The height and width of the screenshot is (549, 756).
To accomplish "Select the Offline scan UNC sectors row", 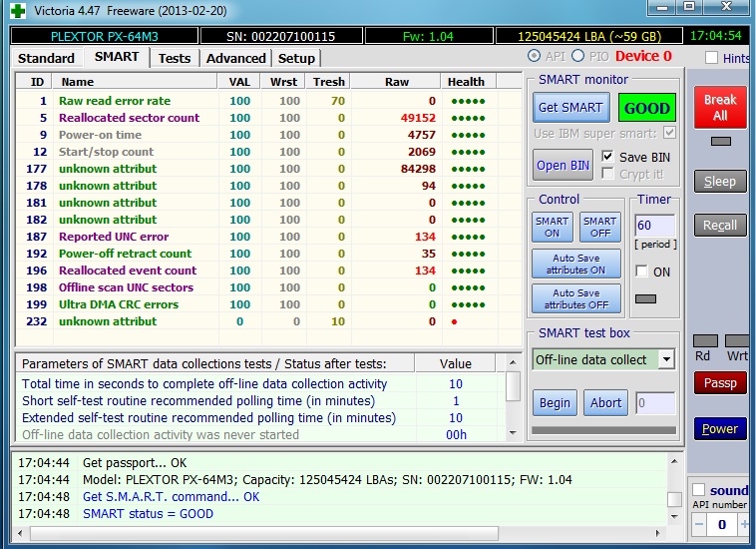I will tap(269, 287).
